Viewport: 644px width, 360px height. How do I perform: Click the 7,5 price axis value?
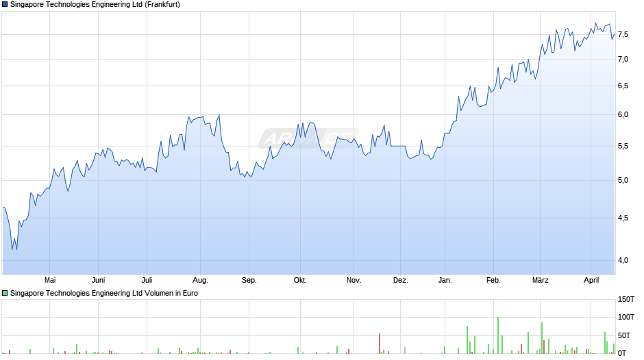(623, 34)
